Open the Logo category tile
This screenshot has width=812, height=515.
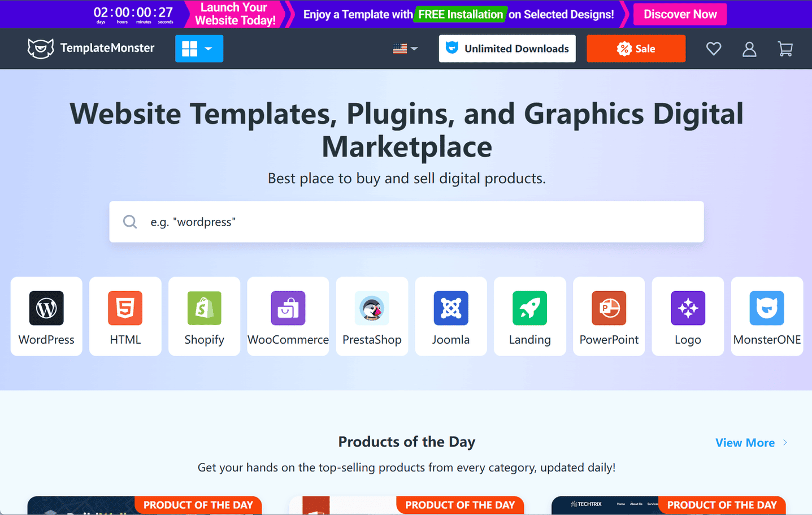688,317
